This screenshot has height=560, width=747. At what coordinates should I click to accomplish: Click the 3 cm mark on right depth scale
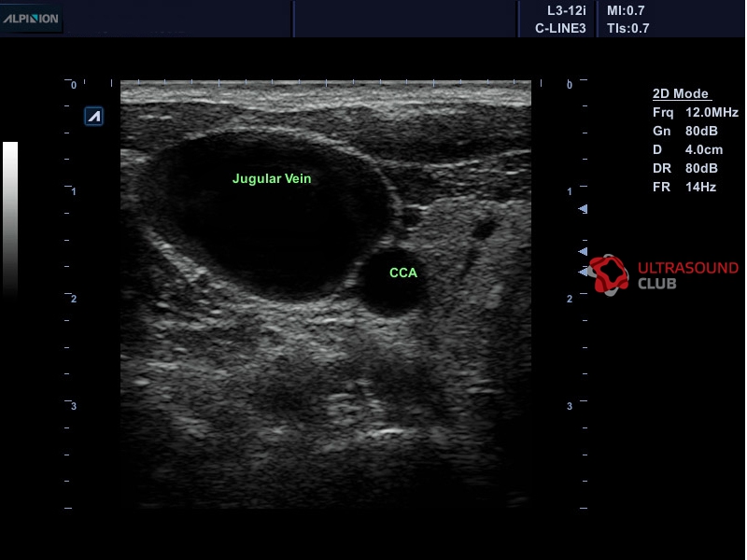pos(570,406)
